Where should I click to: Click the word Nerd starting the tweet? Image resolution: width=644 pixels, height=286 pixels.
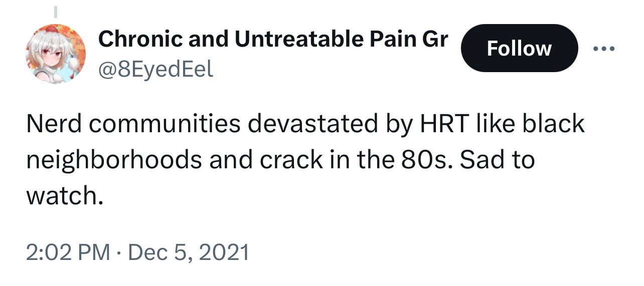click(55, 124)
